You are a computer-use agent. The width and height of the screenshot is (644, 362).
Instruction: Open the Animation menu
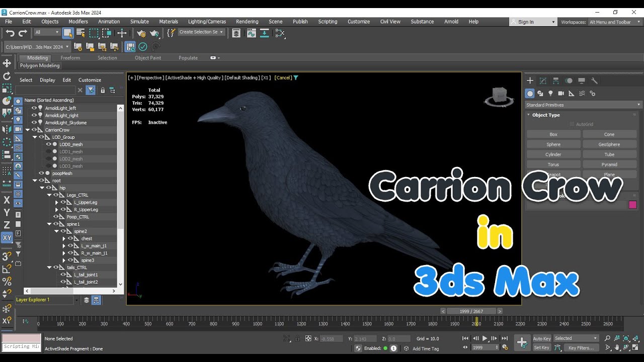point(109,22)
